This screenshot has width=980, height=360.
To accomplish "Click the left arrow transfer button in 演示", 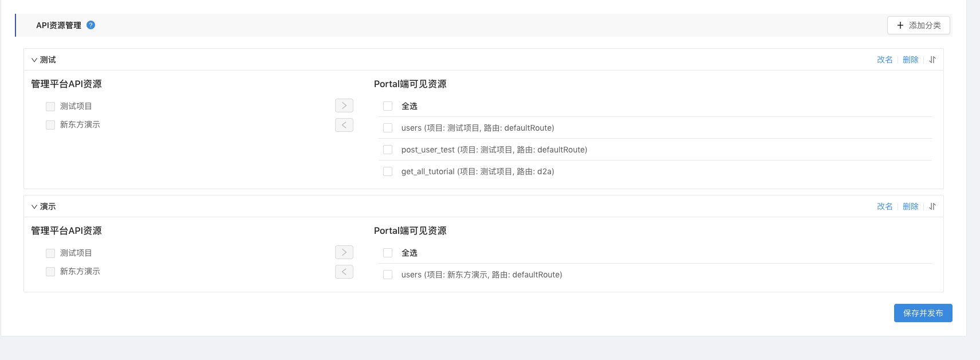I will [x=344, y=272].
